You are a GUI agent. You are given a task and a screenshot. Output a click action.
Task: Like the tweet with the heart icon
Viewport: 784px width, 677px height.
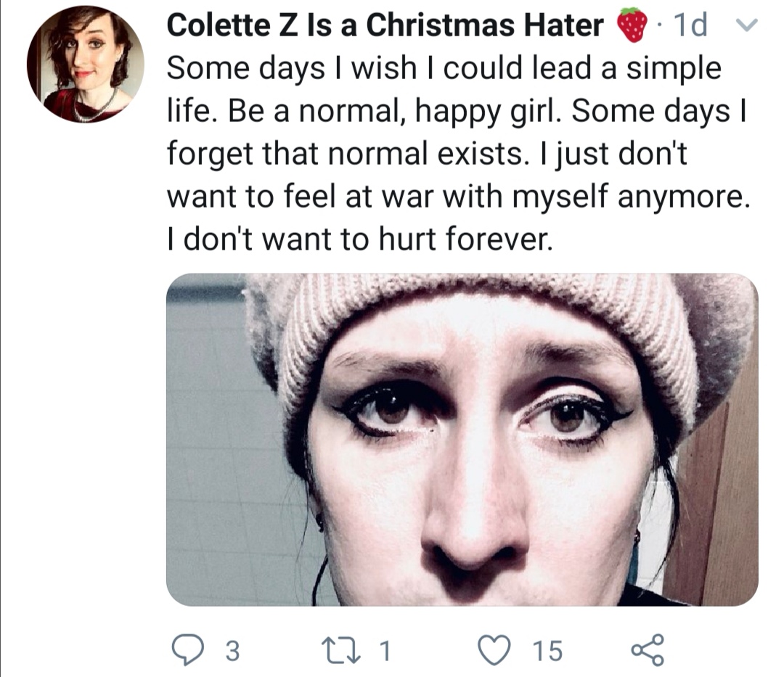pos(499,649)
